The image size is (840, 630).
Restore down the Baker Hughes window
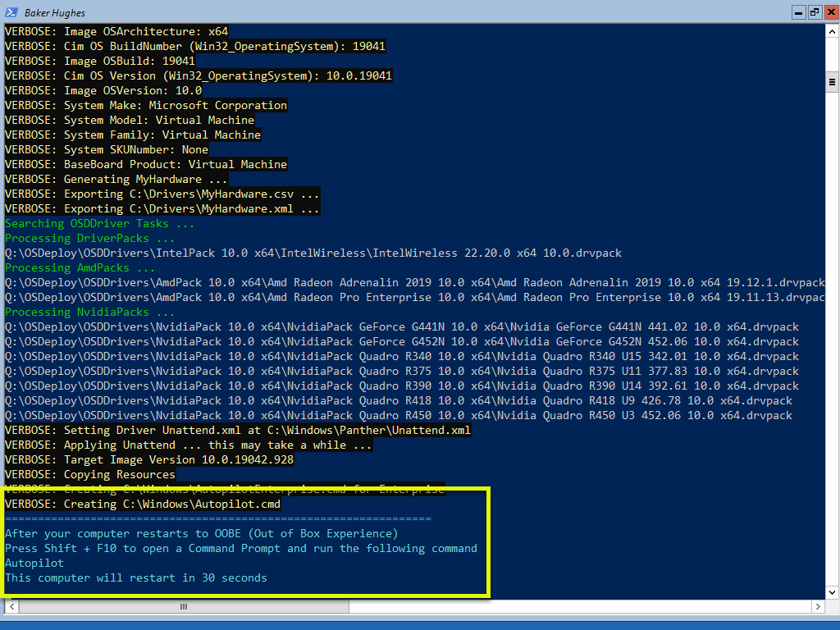pyautogui.click(x=815, y=12)
